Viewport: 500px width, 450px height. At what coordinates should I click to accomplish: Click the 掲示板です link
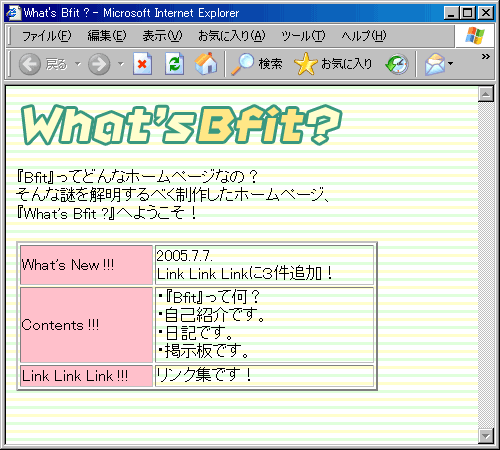tap(207, 350)
